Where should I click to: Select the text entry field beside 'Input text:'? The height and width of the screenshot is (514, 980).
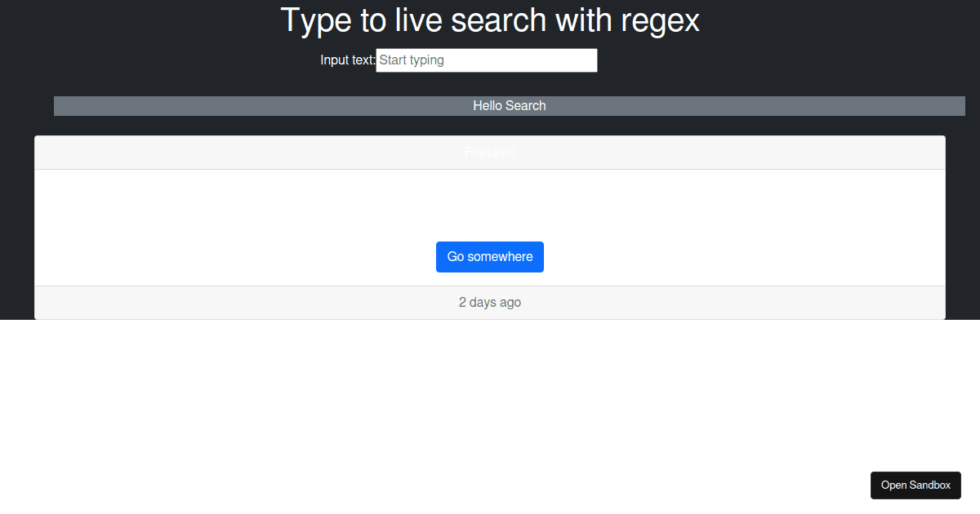486,60
